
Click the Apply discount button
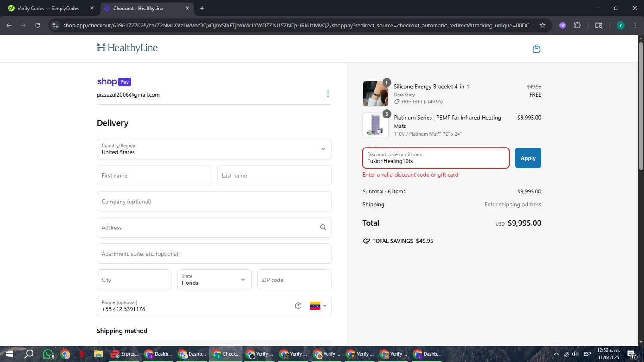pyautogui.click(x=528, y=158)
